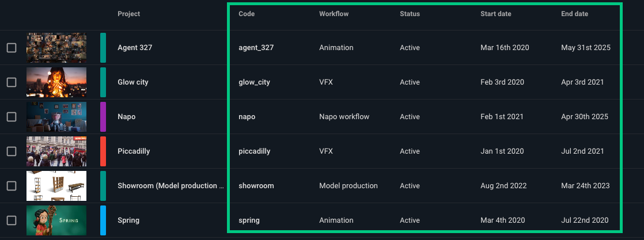Click the Piccadilly street thumbnail

click(x=56, y=151)
